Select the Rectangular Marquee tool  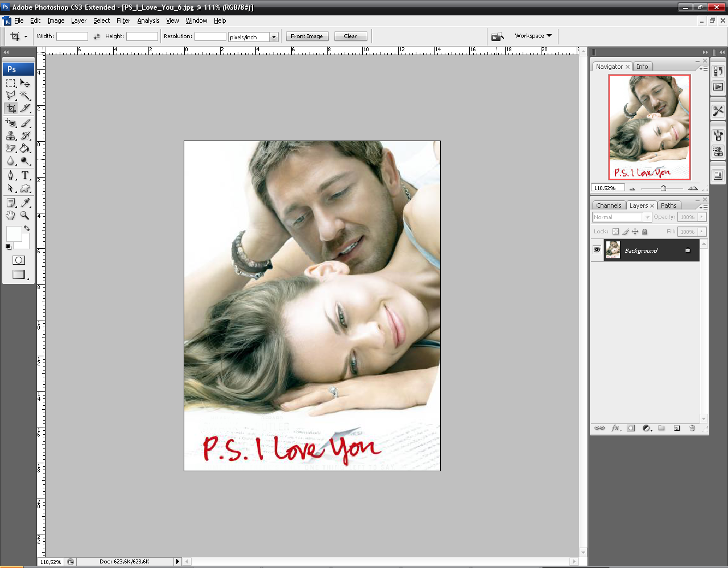(x=11, y=83)
